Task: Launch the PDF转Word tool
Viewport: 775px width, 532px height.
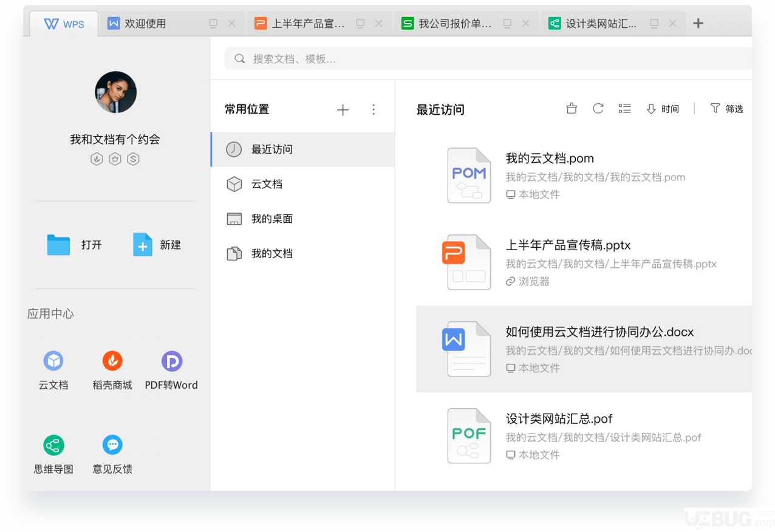Action: pos(171,369)
